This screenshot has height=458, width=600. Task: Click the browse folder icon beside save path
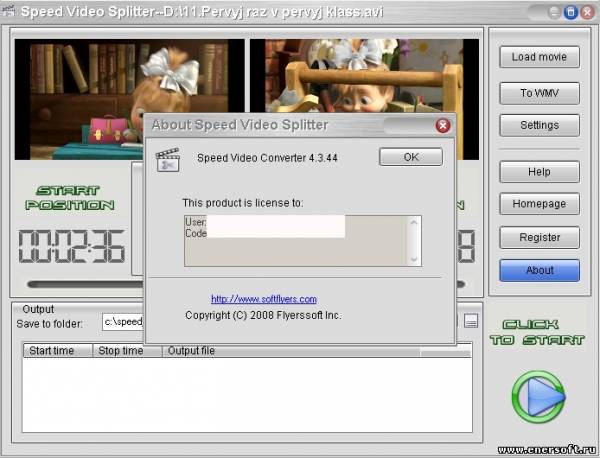coord(471,321)
